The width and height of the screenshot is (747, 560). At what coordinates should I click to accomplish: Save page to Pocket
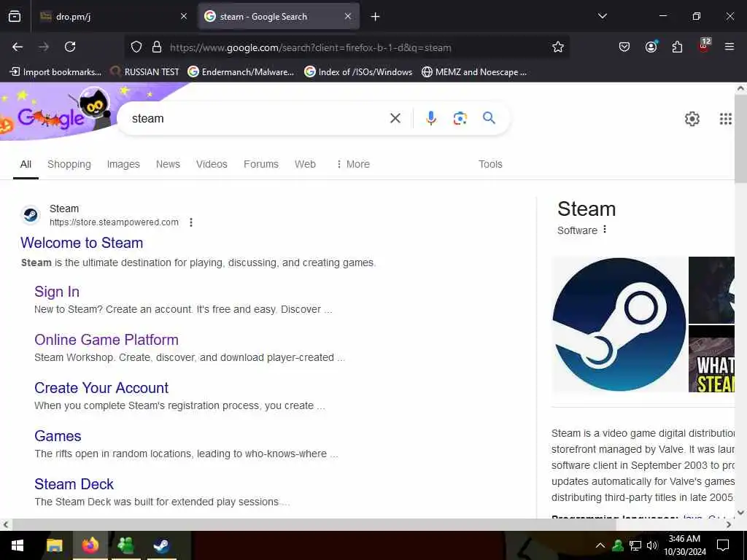click(x=624, y=47)
